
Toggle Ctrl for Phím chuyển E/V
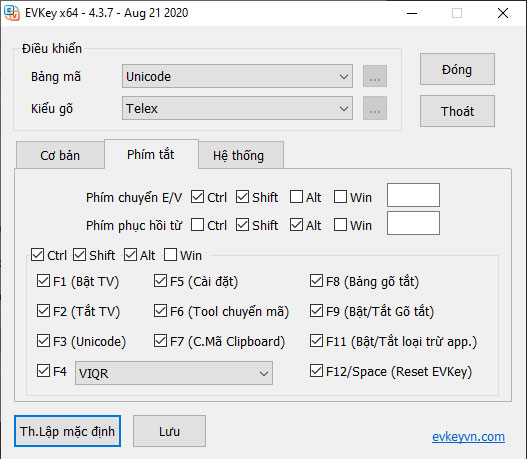click(x=197, y=197)
